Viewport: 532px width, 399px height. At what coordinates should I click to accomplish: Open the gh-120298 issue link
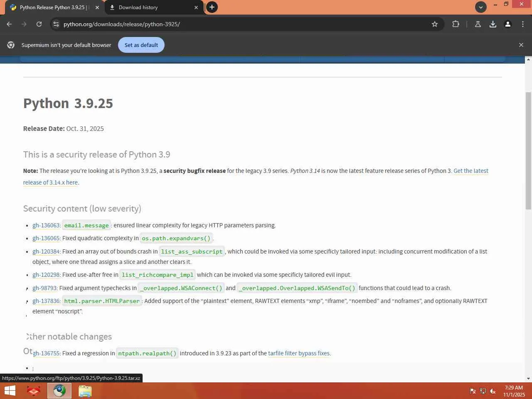(x=46, y=275)
